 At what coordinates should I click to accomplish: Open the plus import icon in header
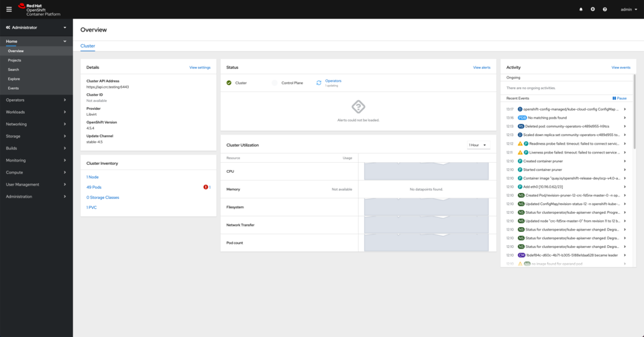point(592,9)
